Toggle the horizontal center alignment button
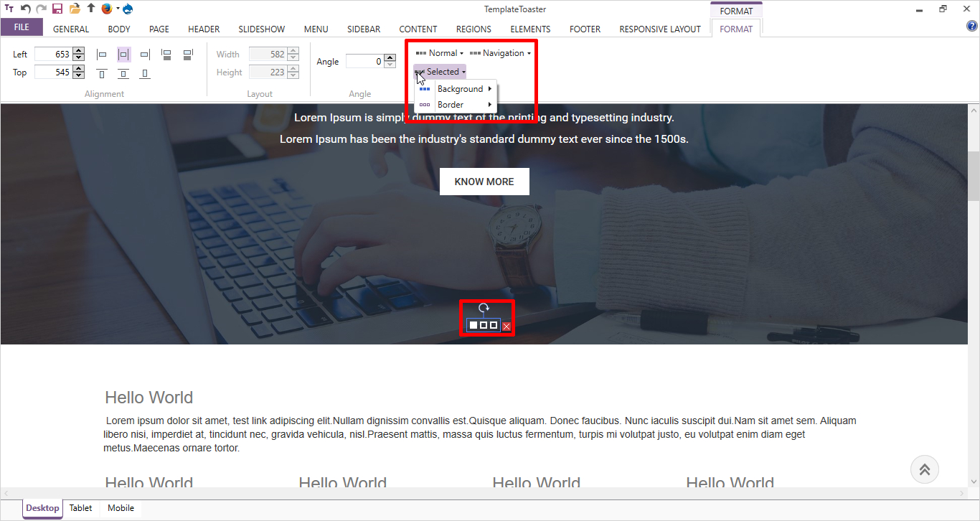 pos(123,55)
